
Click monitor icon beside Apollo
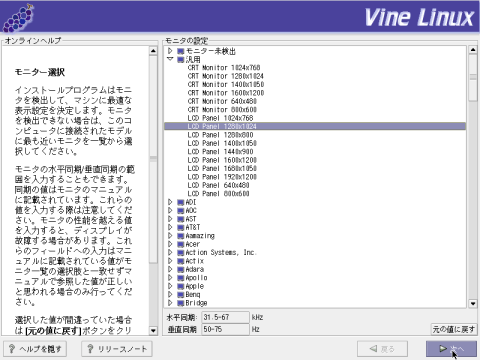tap(181, 278)
